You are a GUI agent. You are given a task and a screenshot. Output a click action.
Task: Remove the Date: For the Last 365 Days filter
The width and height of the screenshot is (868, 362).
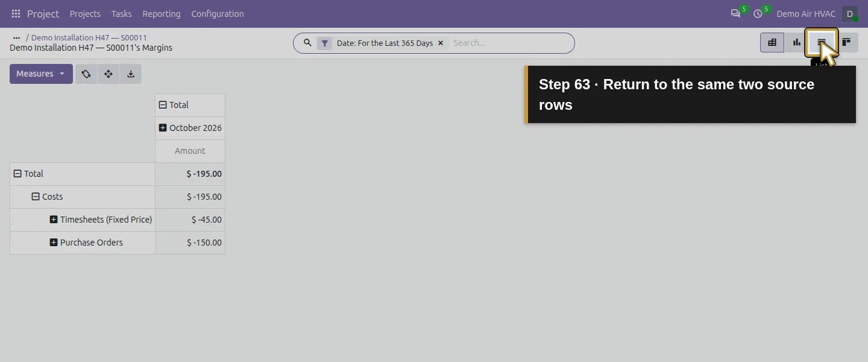click(x=441, y=43)
